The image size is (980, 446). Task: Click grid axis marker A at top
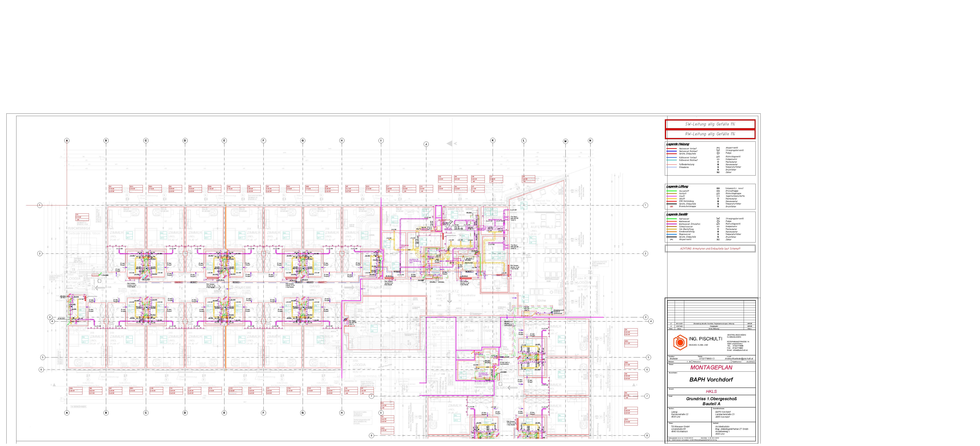pos(67,141)
